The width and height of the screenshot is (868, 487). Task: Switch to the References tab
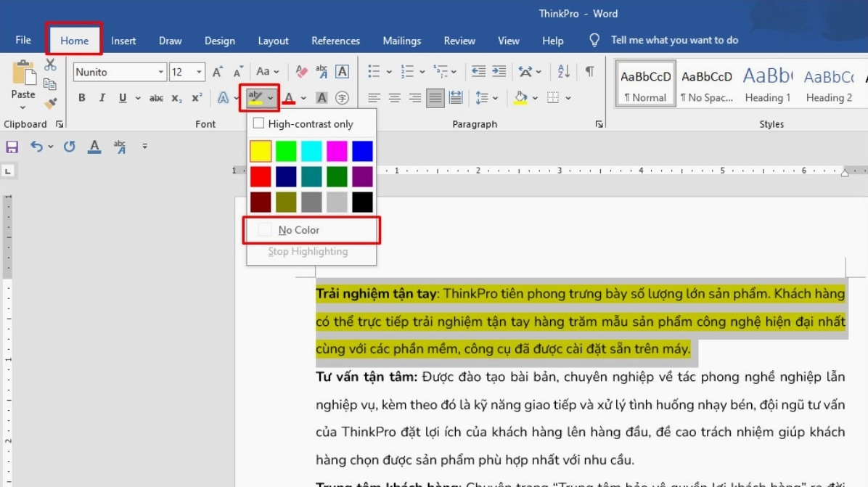(x=335, y=41)
